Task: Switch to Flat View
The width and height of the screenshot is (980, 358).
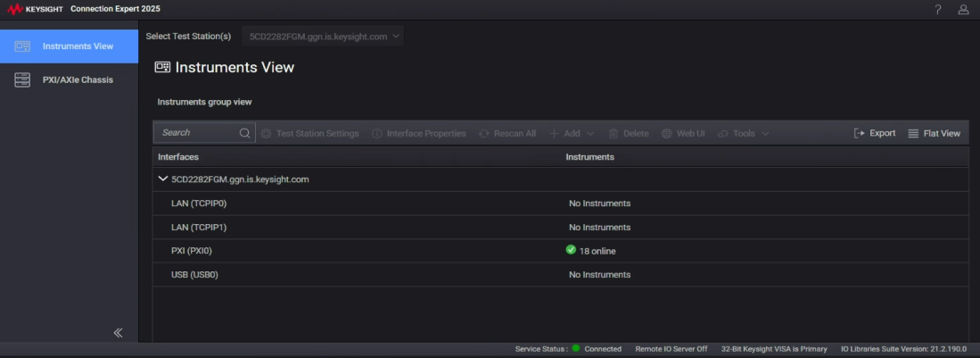Action: click(934, 133)
